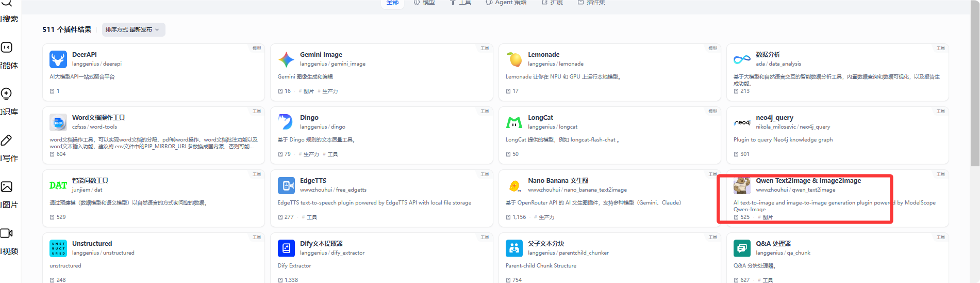Image resolution: width=980 pixels, height=283 pixels.
Task: Click the # 图片 tag on Gemini Image
Action: click(306, 91)
